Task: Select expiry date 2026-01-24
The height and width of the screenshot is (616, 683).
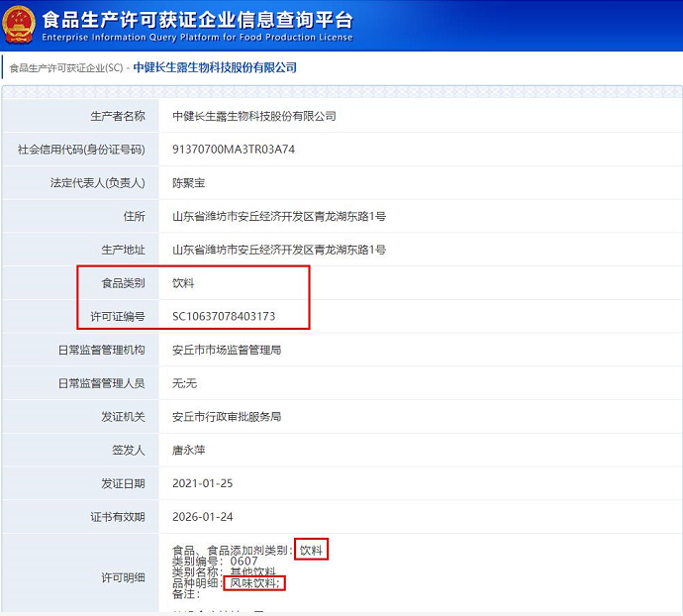Action: click(203, 517)
